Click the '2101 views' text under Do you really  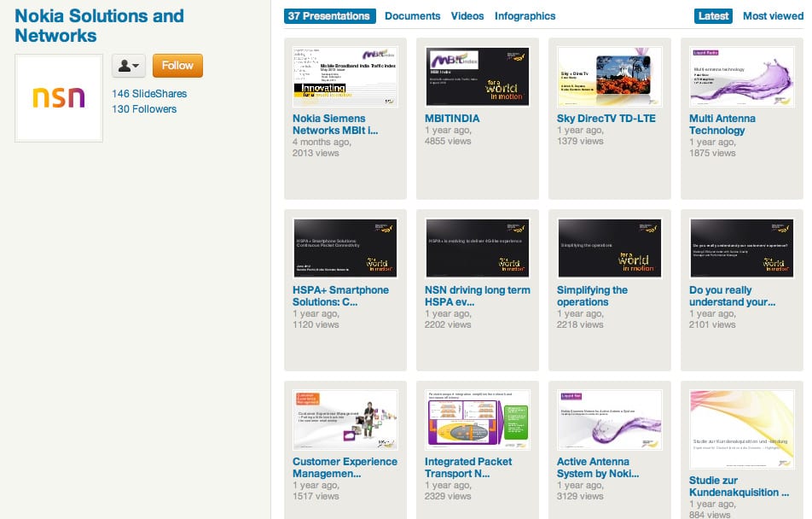click(x=712, y=324)
